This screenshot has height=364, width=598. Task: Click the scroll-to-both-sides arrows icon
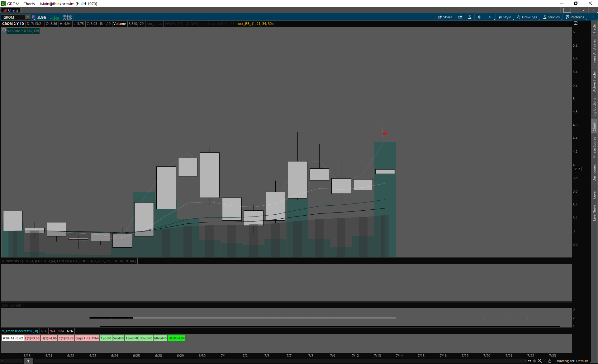(x=529, y=361)
